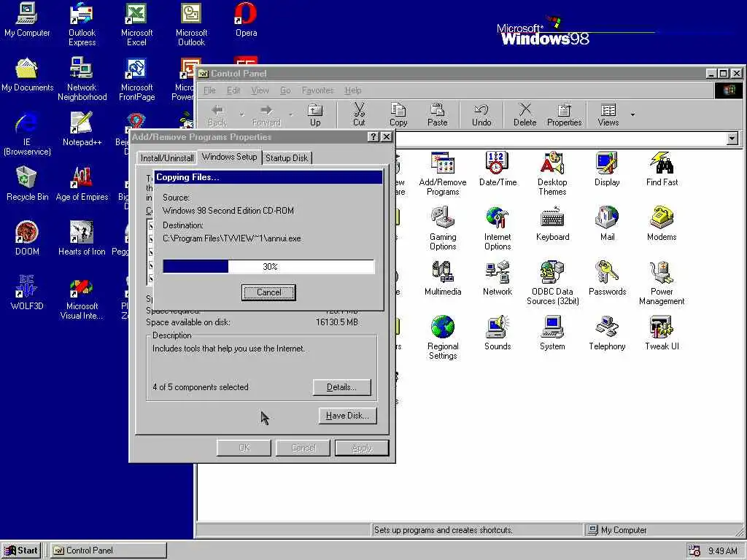Select WOLF3D desktop shortcut
This screenshot has height=560, width=747.
(x=27, y=293)
